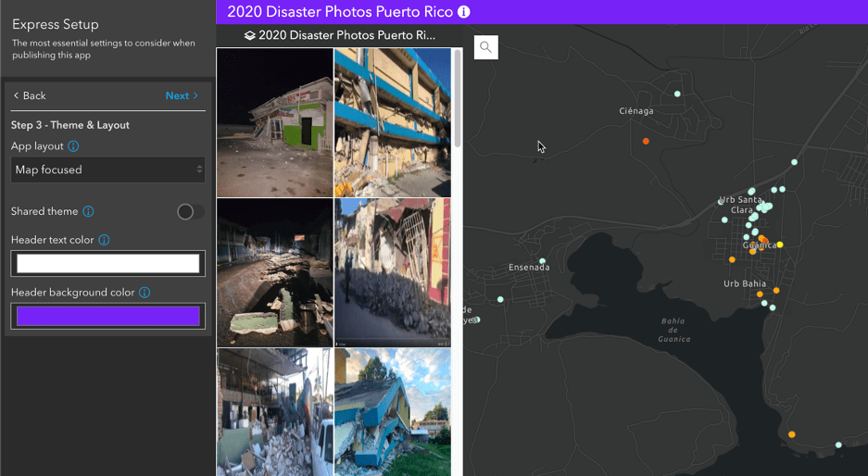Click the photo gallery vertical scrollbar
The height and width of the screenshot is (476, 868).
coord(458,98)
